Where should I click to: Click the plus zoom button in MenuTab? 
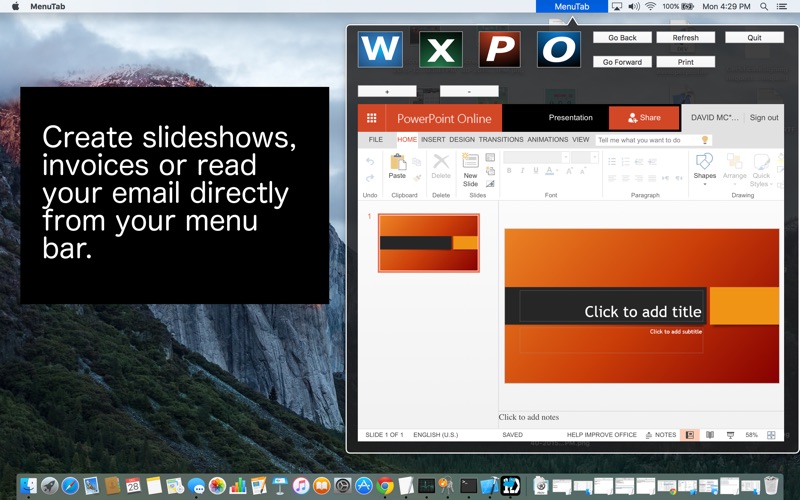(x=387, y=91)
